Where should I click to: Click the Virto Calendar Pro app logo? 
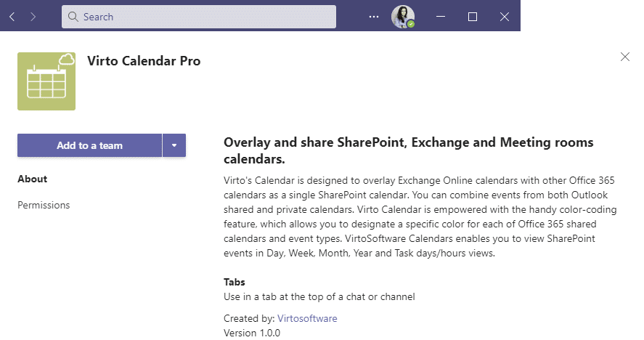(x=46, y=81)
